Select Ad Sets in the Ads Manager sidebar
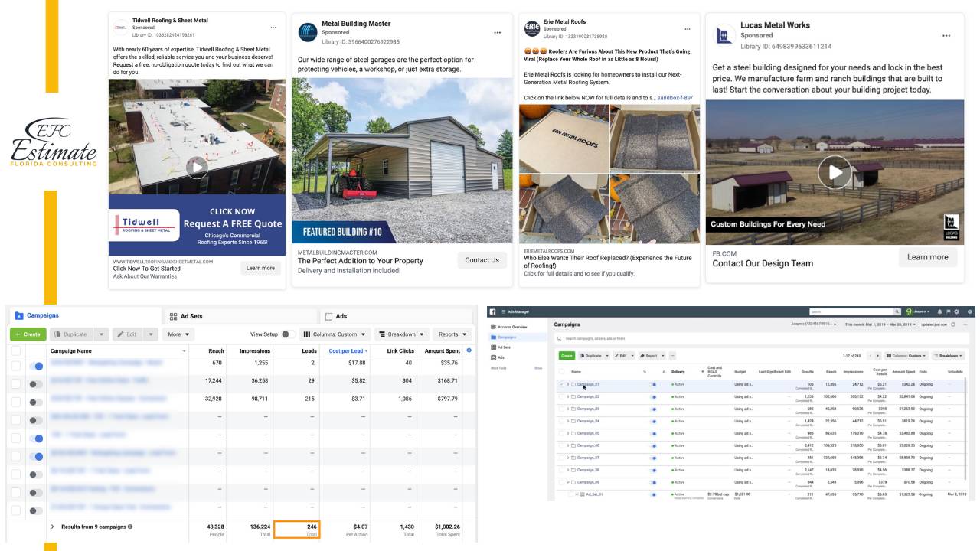 [504, 347]
